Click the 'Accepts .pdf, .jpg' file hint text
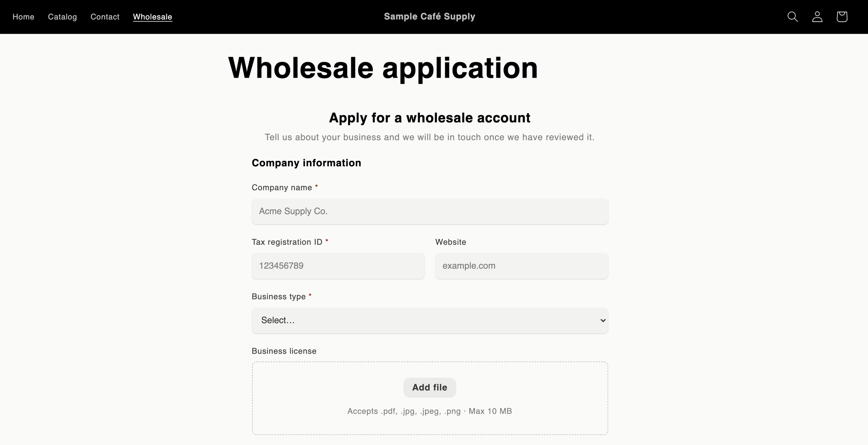 point(430,411)
